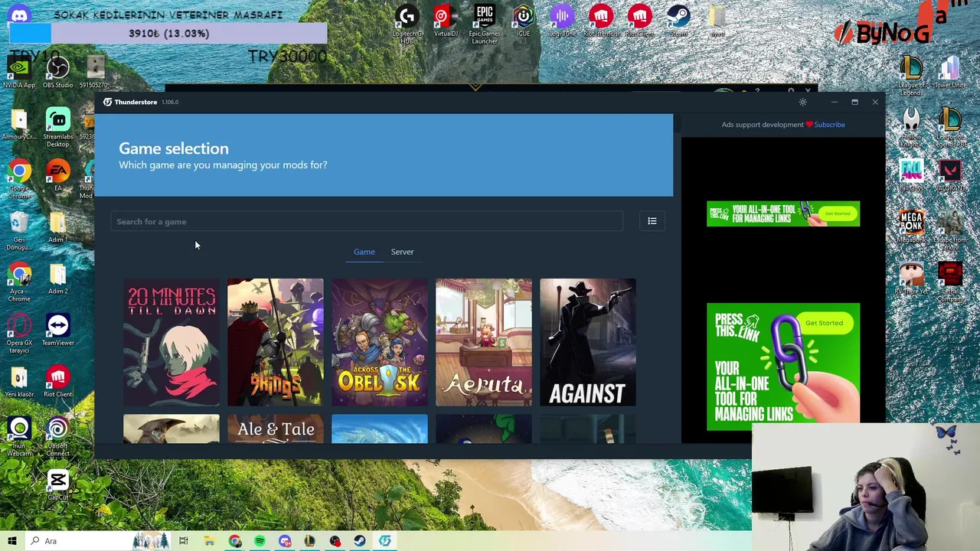Open the Adim 2 folder
This screenshot has height=551, width=980.
(57, 279)
